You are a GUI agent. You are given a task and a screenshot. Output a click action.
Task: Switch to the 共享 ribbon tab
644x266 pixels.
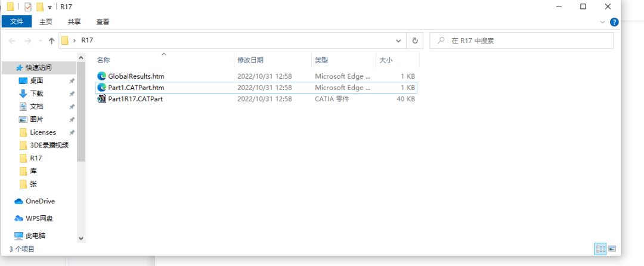coord(75,21)
